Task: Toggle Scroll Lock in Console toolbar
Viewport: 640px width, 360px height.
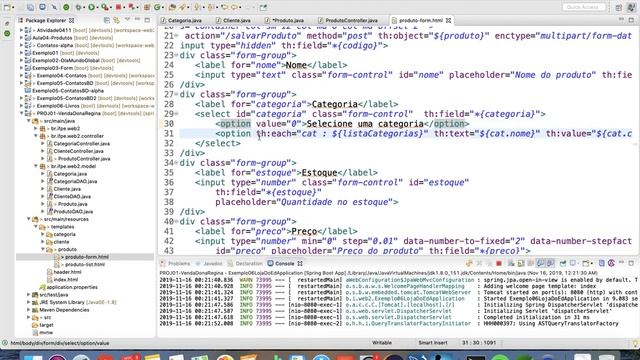Action: [521, 264]
